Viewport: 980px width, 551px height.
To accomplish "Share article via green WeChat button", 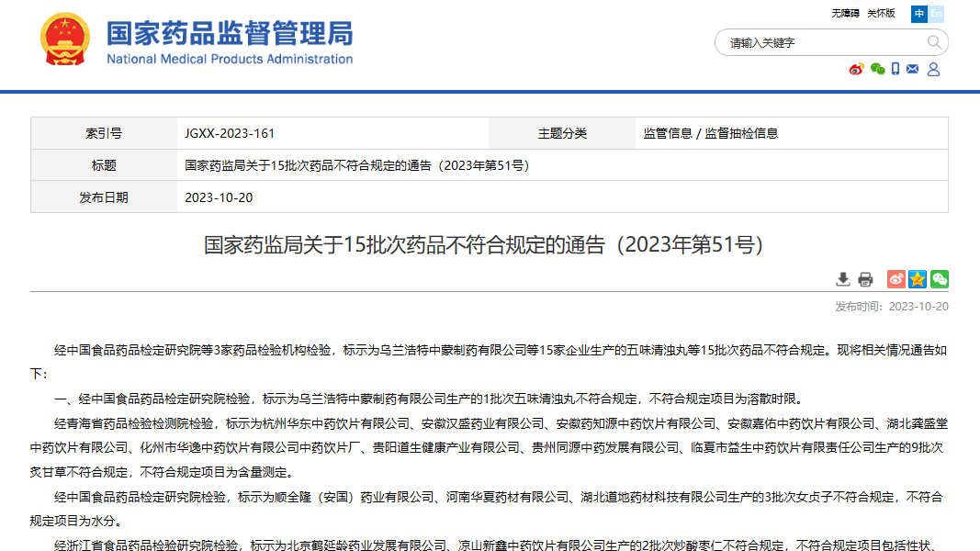I will click(x=939, y=279).
